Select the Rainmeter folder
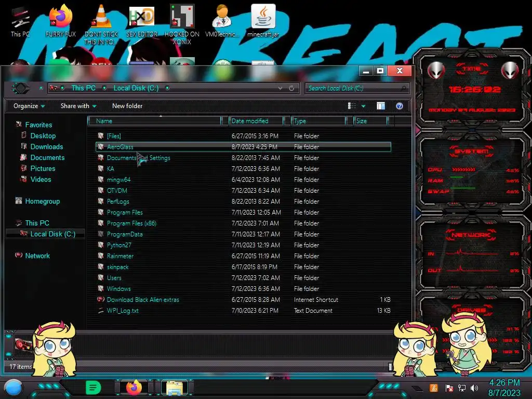Viewport: 532px width, 399px height. [x=243, y=256]
